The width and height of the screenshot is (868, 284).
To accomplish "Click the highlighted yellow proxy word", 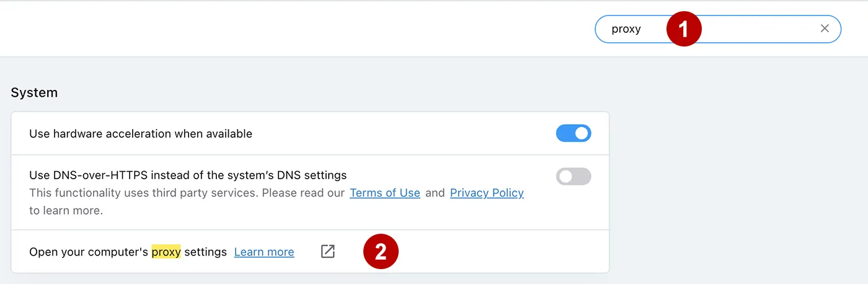I will 166,252.
